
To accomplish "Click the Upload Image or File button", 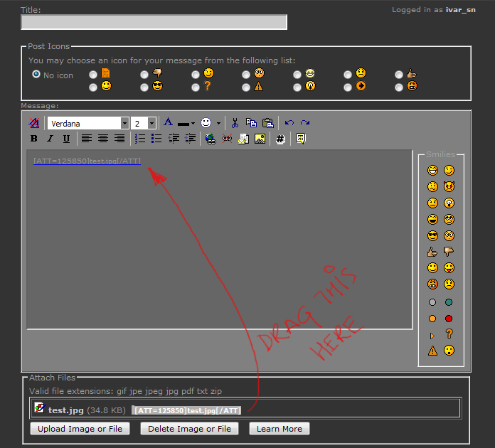I will 80,429.
